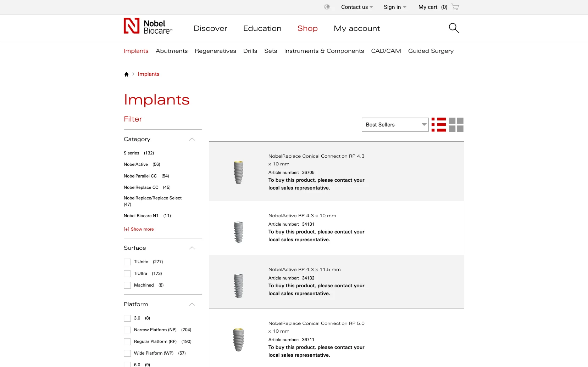The width and height of the screenshot is (588, 367).
Task: Open the NobelReplace 36711 implant image
Action: [238, 339]
